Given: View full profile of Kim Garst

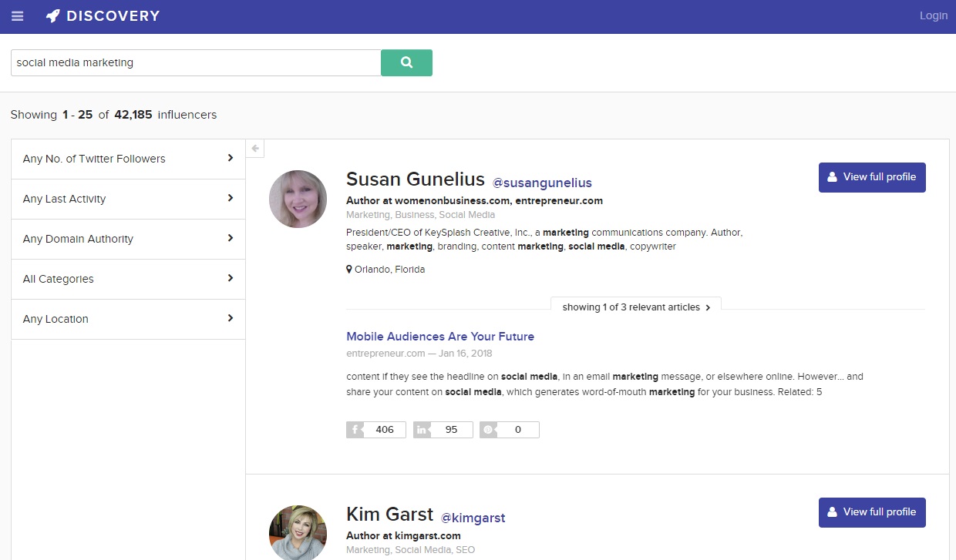Looking at the screenshot, I should pyautogui.click(x=872, y=512).
